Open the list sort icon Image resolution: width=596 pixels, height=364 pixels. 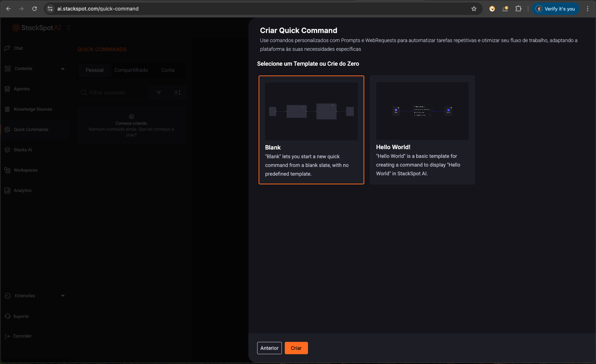[178, 93]
